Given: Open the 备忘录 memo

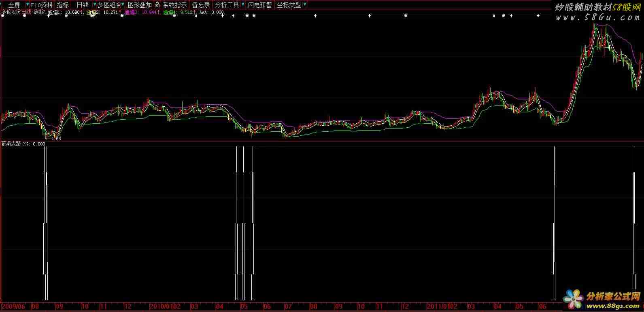Looking at the screenshot, I should pos(201,5).
